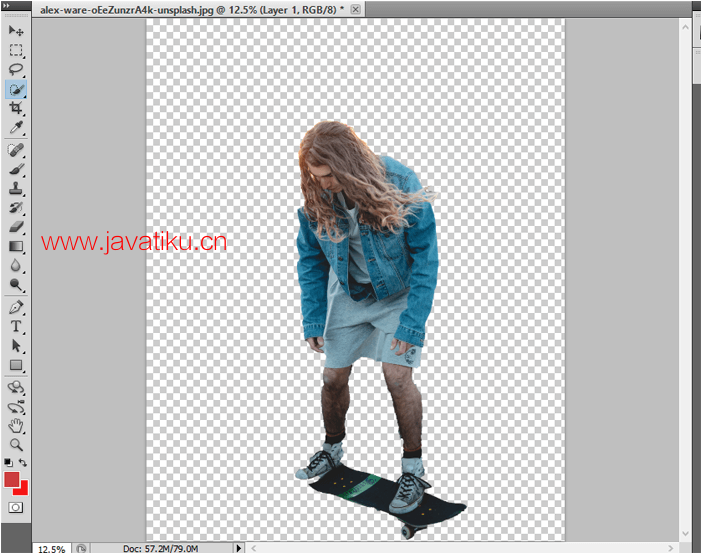Select the Clone Stamp tool
Image resolution: width=702 pixels, height=554 pixels.
(16, 187)
